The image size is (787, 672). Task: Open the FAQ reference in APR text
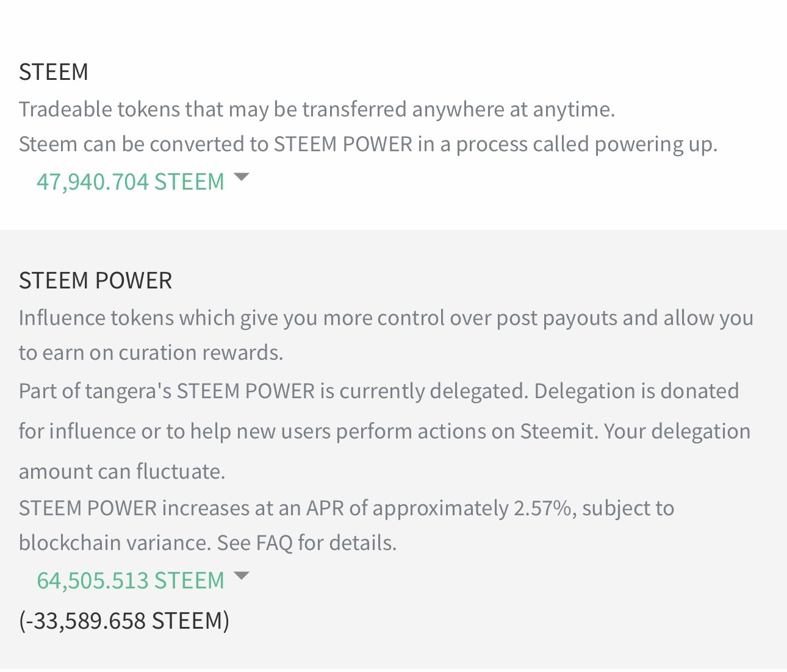pyautogui.click(x=274, y=543)
